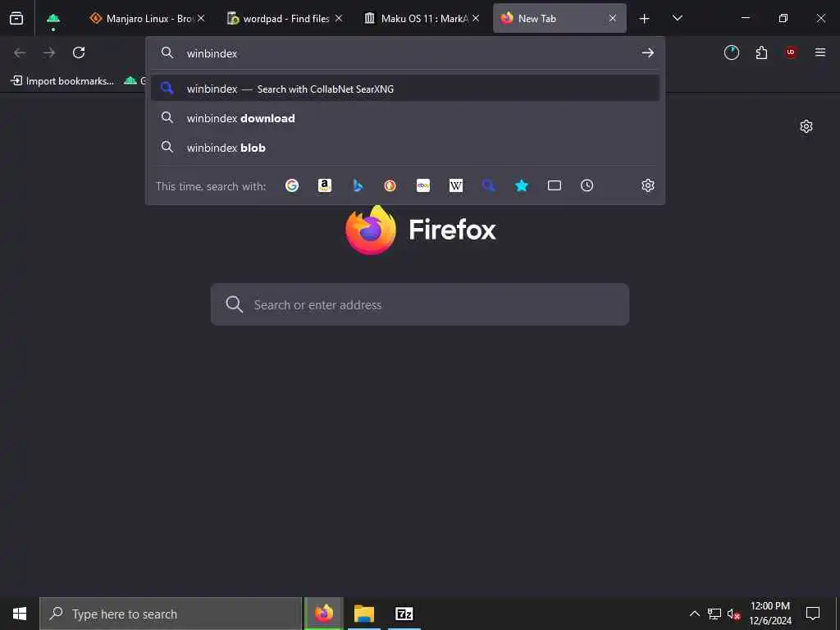Search this time with Bing
This screenshot has height=630, width=840.
point(358,185)
